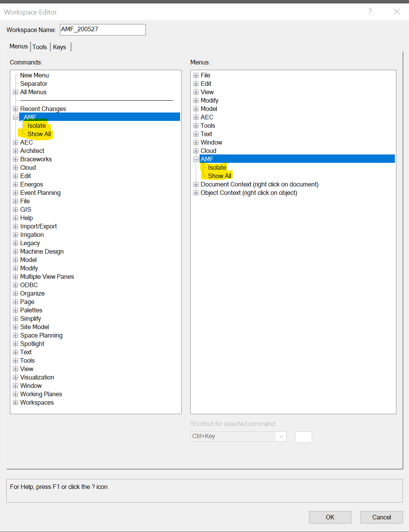409x532 pixels.
Task: Expand Recent Changes in Commands list
Action: coord(16,109)
